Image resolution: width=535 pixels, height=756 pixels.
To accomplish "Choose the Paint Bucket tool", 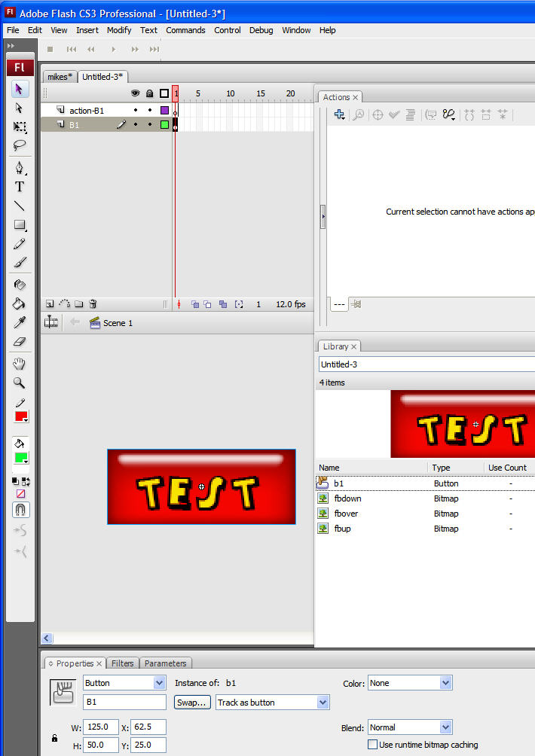I will (20, 304).
